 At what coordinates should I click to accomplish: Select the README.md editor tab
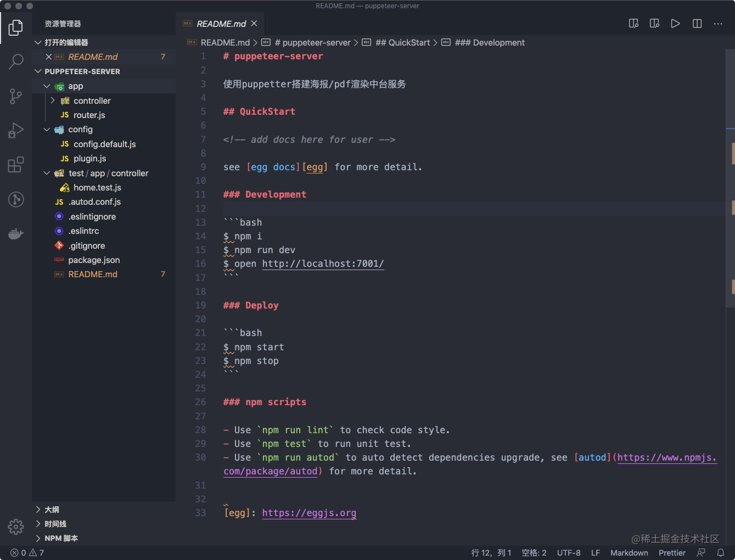221,24
